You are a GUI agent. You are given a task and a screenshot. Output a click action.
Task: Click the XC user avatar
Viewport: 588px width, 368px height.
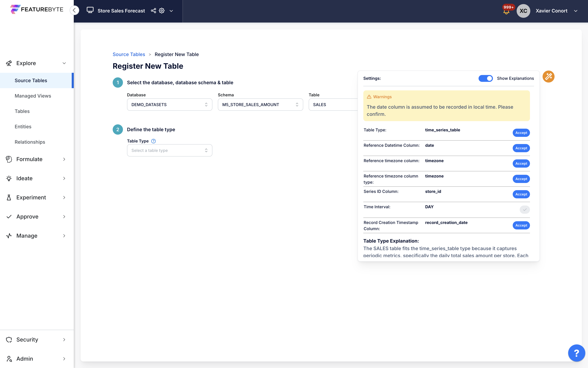(523, 11)
